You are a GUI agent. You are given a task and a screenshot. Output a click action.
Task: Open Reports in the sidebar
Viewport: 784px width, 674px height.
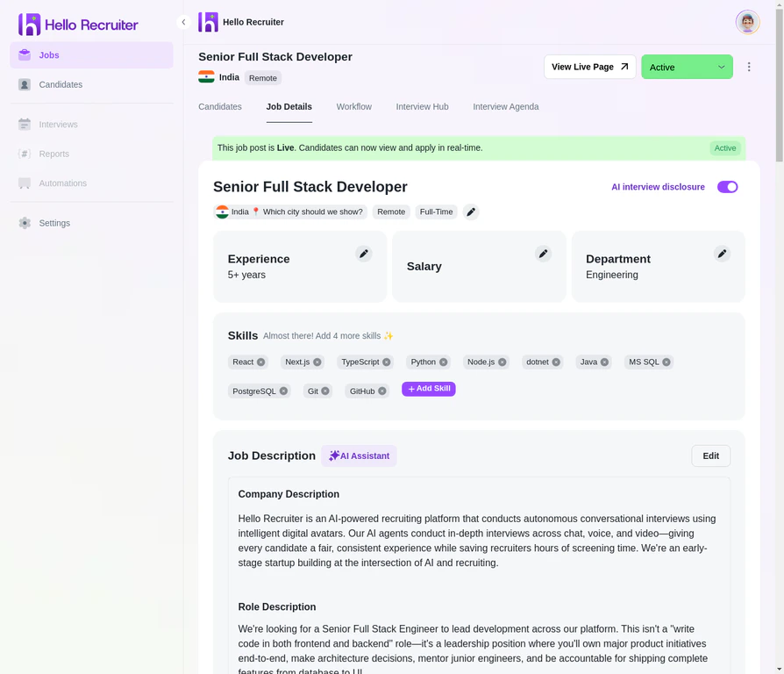pyautogui.click(x=91, y=154)
